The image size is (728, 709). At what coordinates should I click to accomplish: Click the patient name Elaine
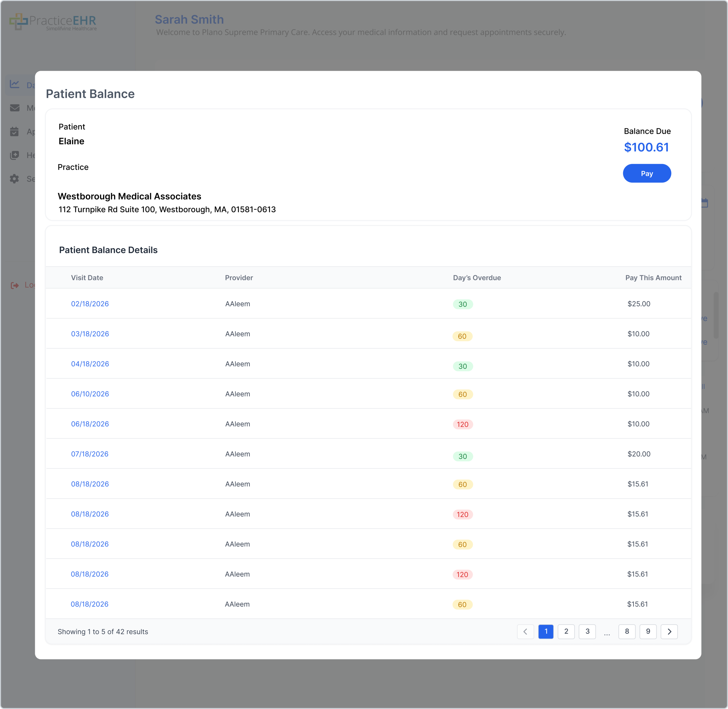71,141
